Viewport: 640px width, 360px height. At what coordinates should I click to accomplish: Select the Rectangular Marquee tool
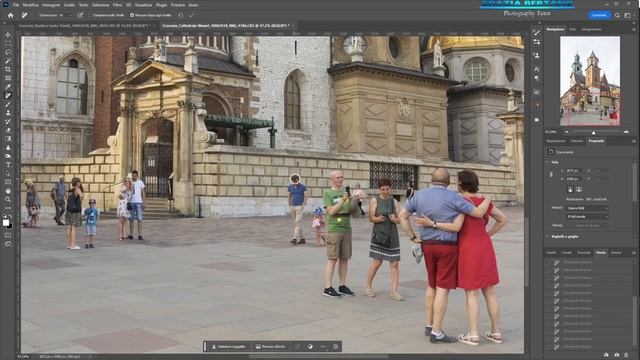click(x=8, y=44)
